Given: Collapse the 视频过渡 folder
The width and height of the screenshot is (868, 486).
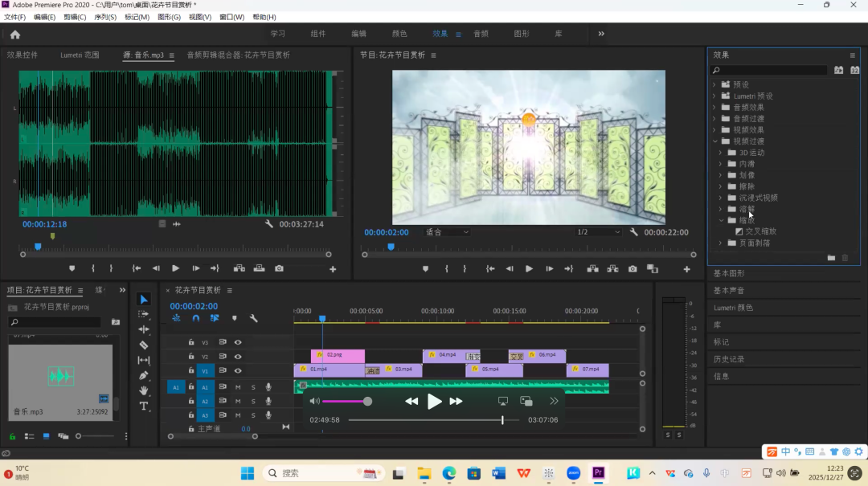Looking at the screenshot, I should pos(714,141).
